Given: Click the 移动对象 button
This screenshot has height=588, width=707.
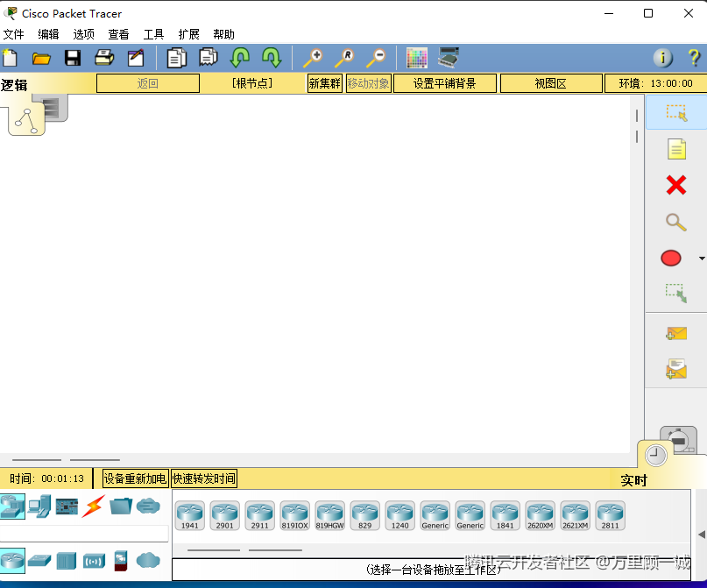Looking at the screenshot, I should [368, 83].
